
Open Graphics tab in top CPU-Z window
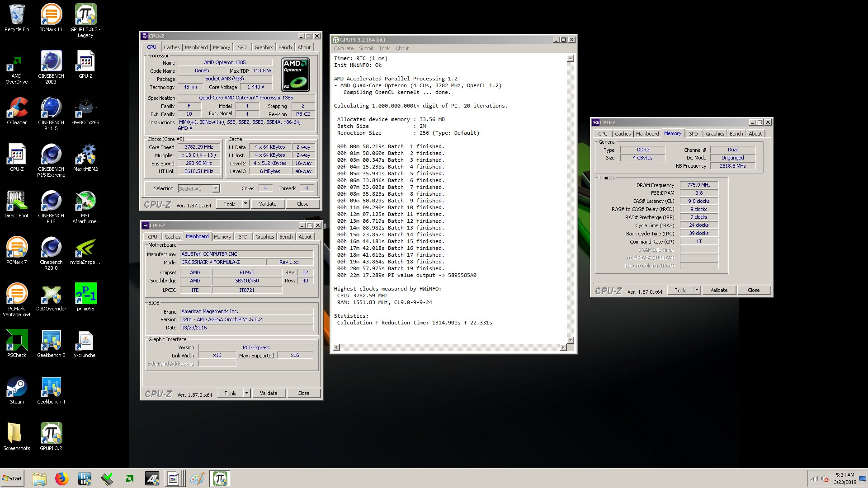[264, 47]
